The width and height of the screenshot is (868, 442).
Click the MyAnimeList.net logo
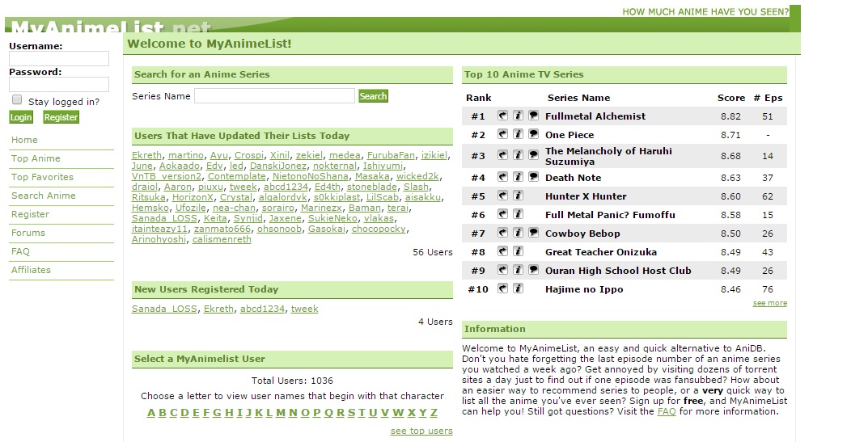111,26
